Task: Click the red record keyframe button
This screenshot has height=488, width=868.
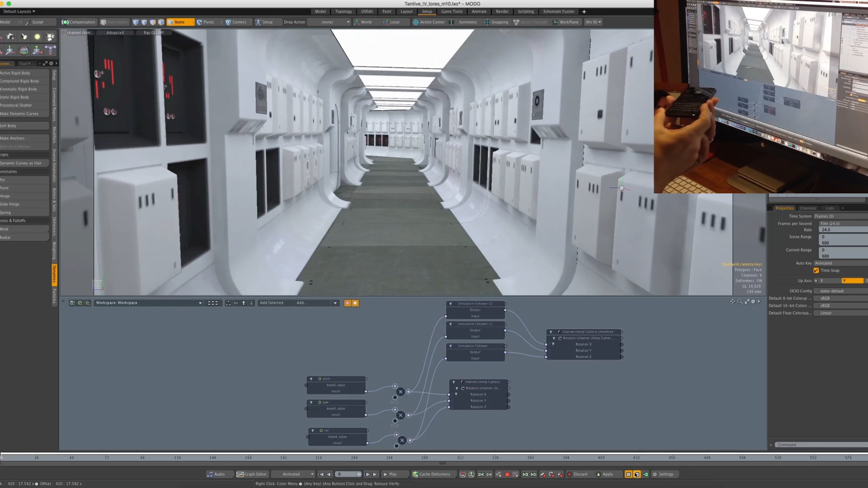Action: (507, 474)
